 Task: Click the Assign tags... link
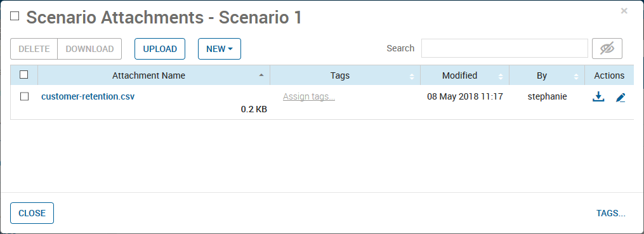point(309,97)
